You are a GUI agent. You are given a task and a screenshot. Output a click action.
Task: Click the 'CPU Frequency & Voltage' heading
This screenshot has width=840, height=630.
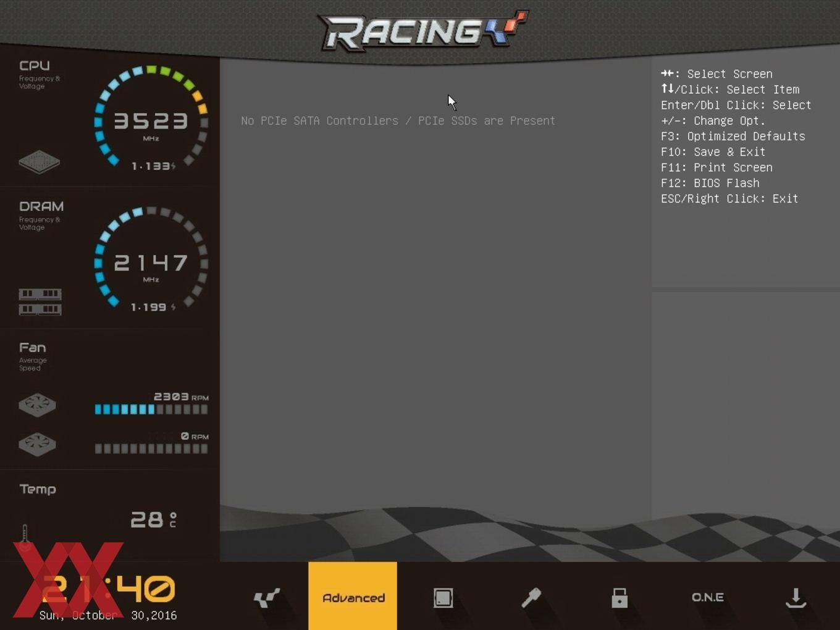click(40, 74)
